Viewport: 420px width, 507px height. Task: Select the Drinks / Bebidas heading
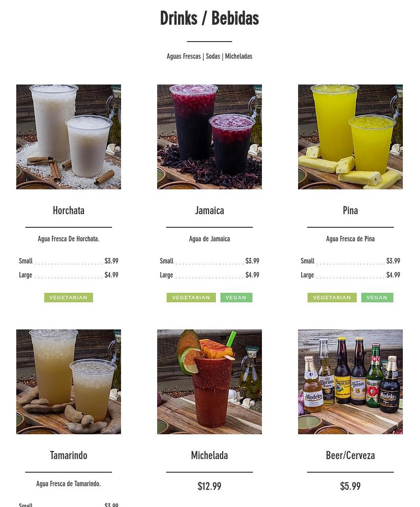pyautogui.click(x=210, y=18)
